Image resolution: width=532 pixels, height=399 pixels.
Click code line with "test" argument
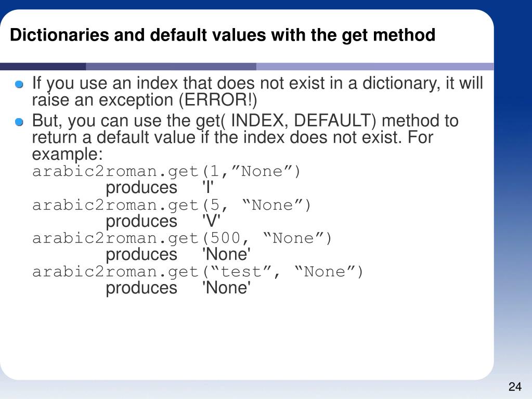(x=198, y=272)
